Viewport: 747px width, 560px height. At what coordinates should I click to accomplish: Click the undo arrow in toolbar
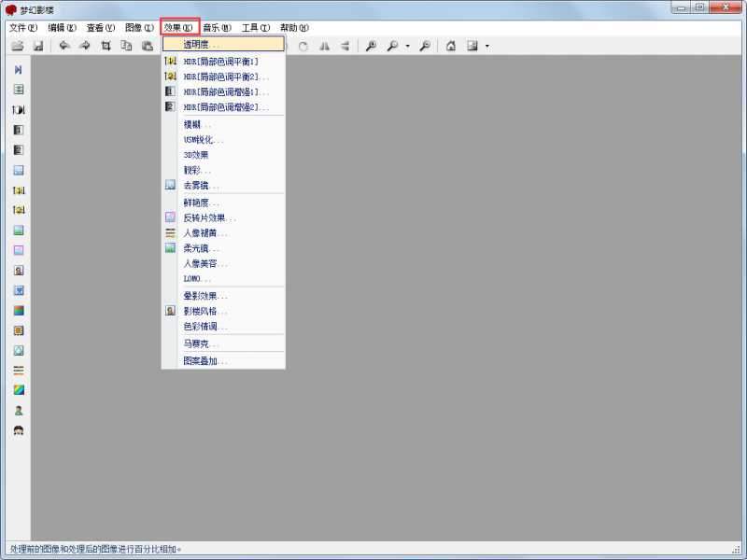coord(64,46)
